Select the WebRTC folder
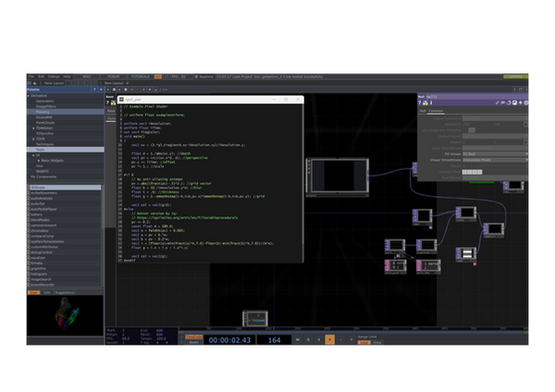Image resolution: width=555 pixels, height=392 pixels. (x=43, y=171)
